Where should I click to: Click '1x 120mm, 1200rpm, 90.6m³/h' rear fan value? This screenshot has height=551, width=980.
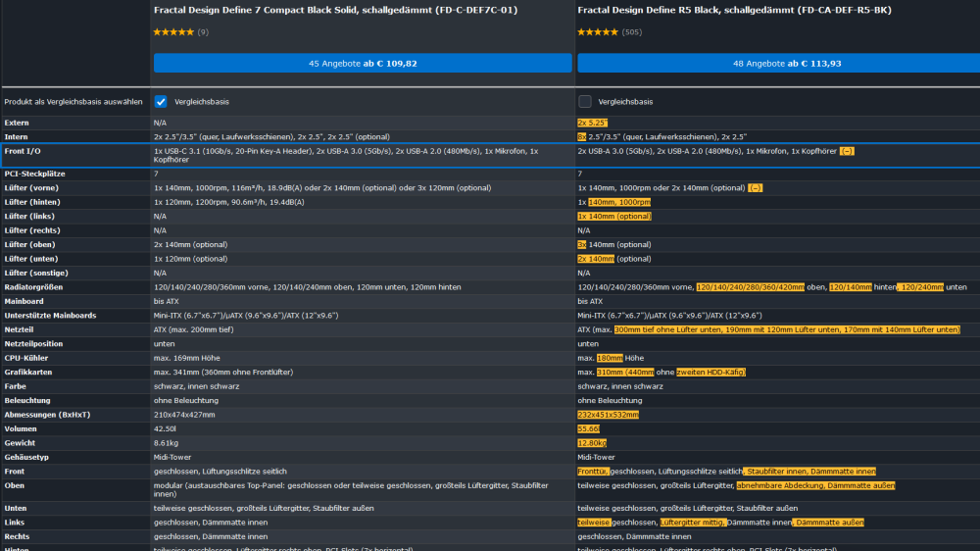[229, 202]
